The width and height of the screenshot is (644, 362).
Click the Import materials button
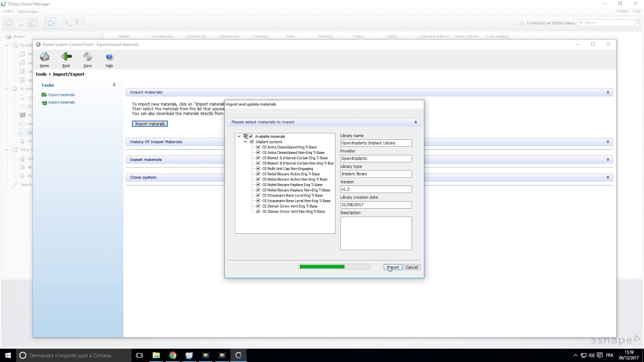point(150,124)
